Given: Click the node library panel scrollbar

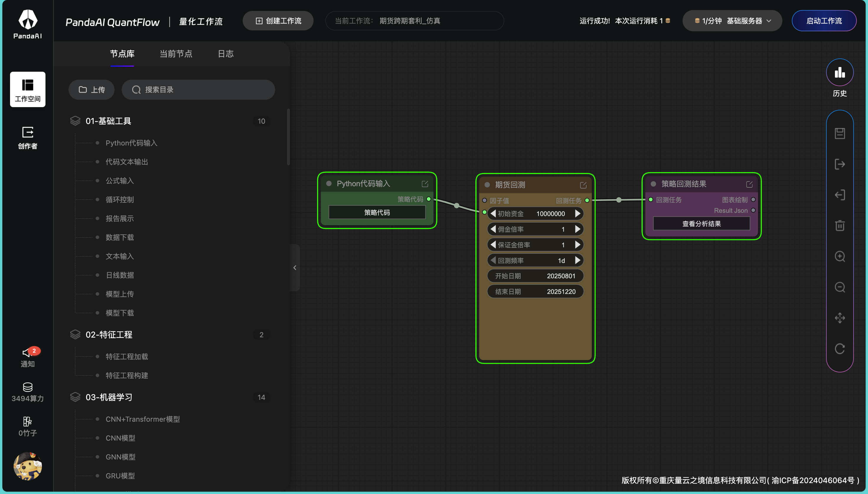Looking at the screenshot, I should pyautogui.click(x=288, y=137).
